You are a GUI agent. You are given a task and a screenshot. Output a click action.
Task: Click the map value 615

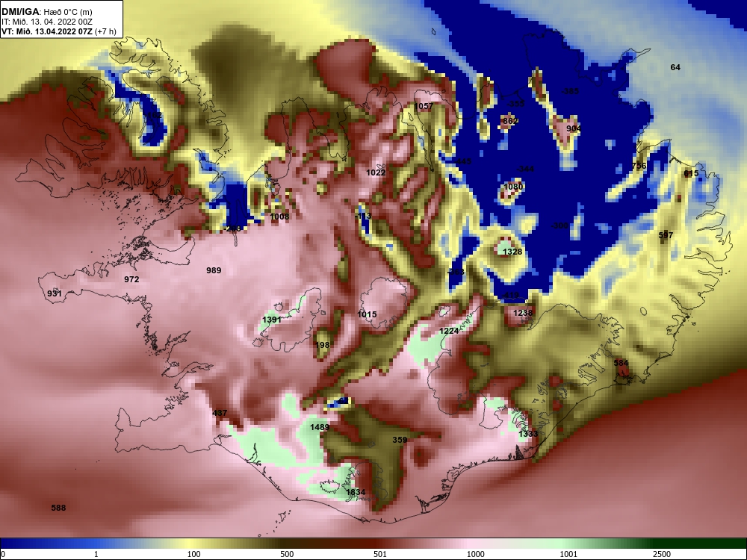coord(691,173)
